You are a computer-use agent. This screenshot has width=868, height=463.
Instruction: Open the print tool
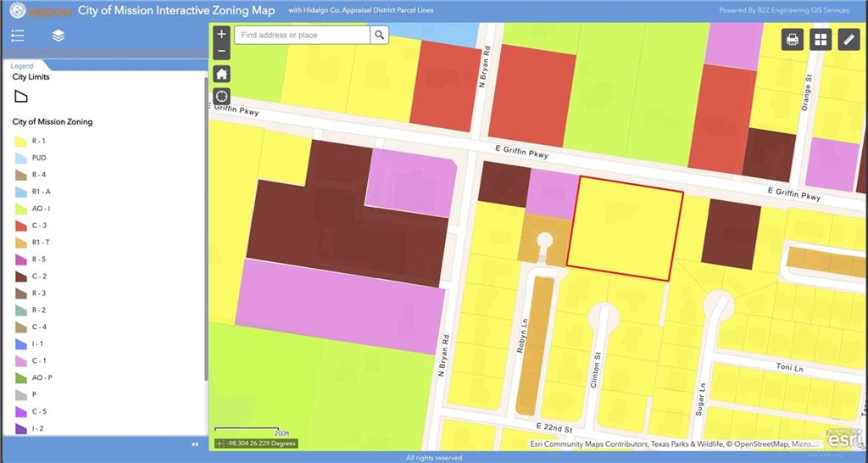[793, 40]
